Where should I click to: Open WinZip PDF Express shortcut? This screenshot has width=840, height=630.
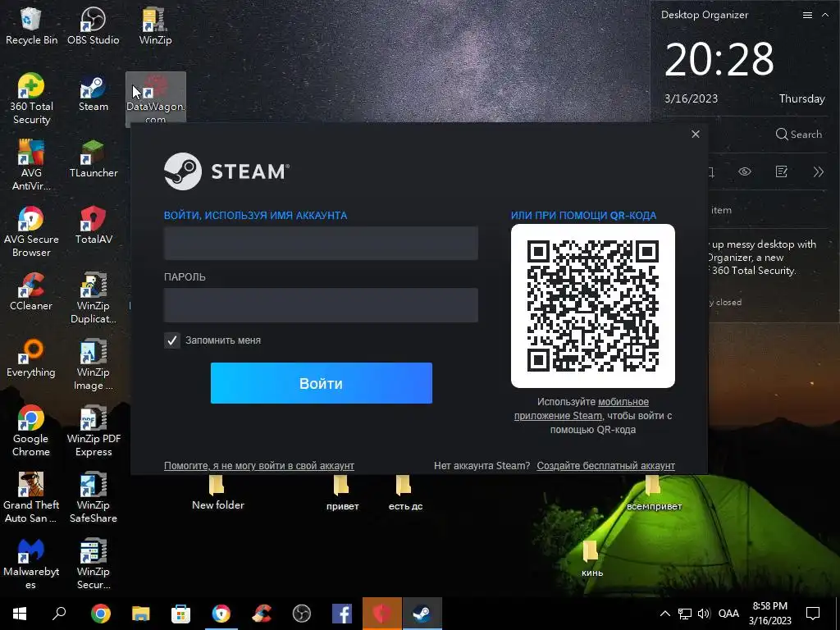tap(94, 431)
